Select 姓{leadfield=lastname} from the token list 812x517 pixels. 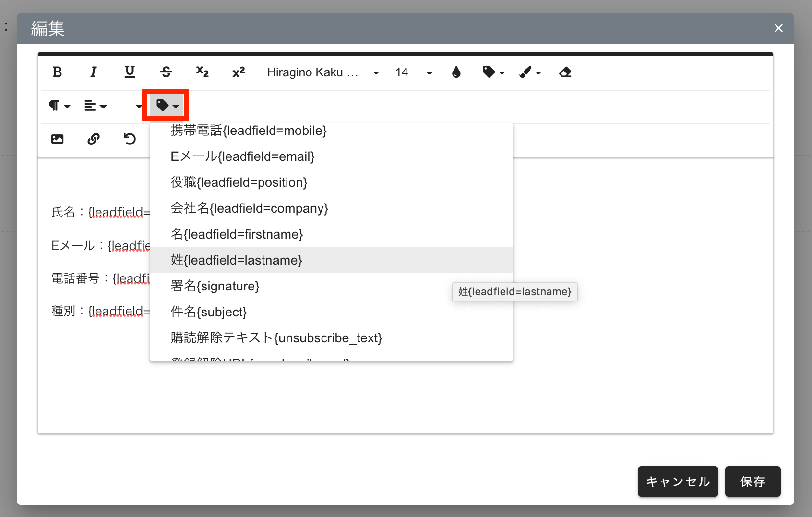pyautogui.click(x=237, y=260)
